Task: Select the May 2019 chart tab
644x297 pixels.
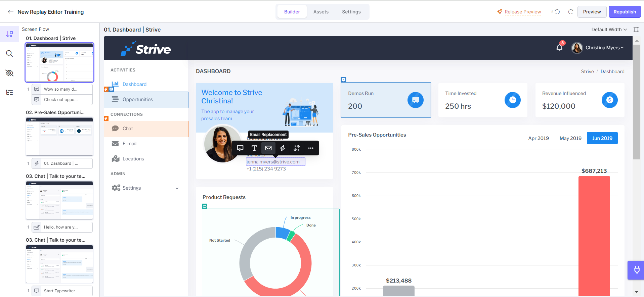Action: coord(570,138)
